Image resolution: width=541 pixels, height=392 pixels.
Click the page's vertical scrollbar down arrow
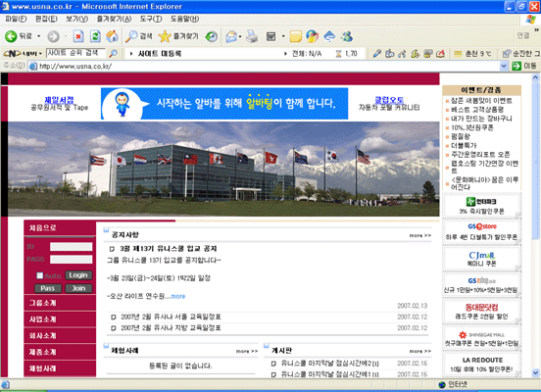(535, 372)
